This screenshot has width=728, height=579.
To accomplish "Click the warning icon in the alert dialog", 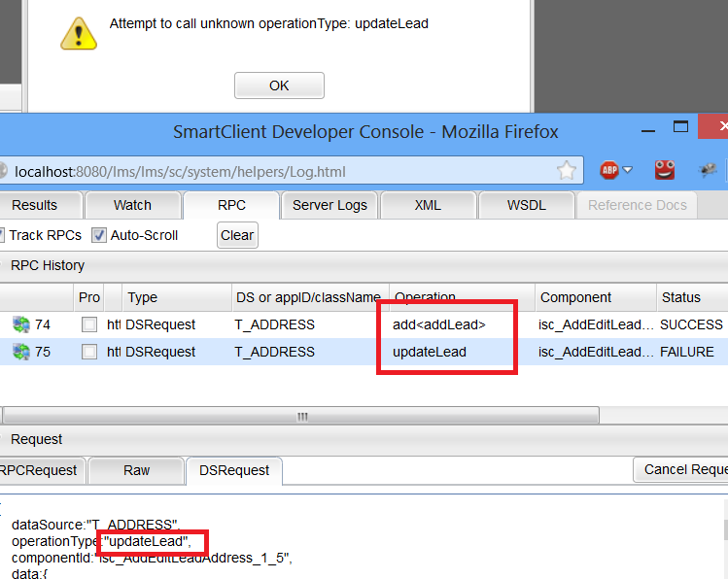I will (79, 31).
